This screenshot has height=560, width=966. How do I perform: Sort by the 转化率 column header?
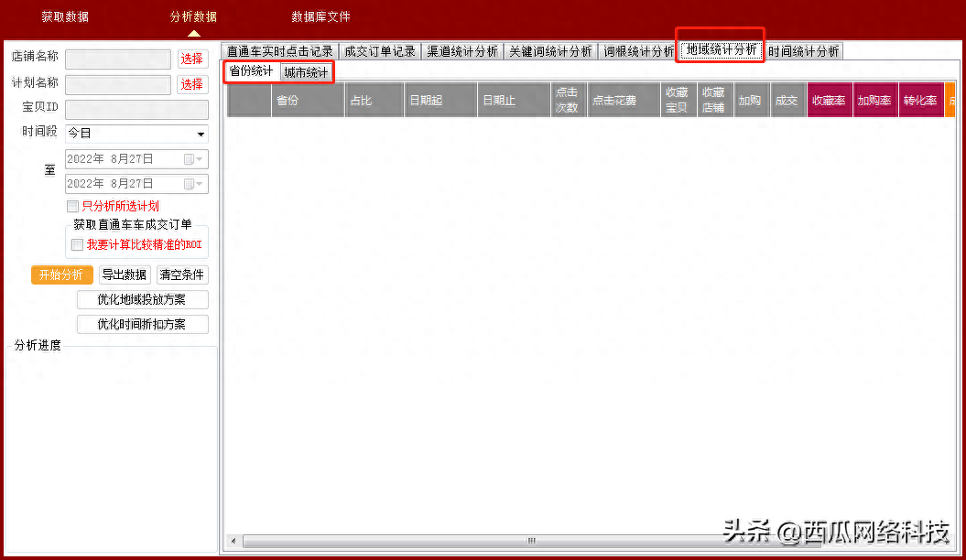pyautogui.click(x=919, y=101)
